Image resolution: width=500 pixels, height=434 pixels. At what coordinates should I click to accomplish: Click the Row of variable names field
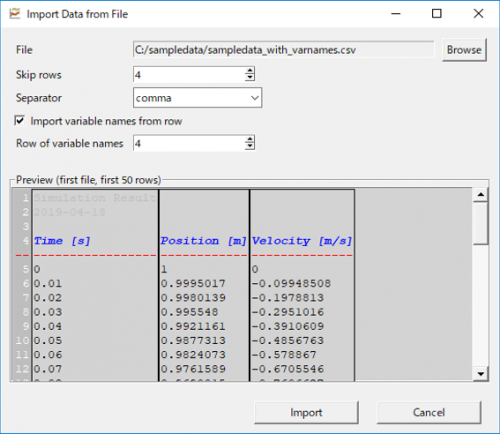[x=189, y=143]
